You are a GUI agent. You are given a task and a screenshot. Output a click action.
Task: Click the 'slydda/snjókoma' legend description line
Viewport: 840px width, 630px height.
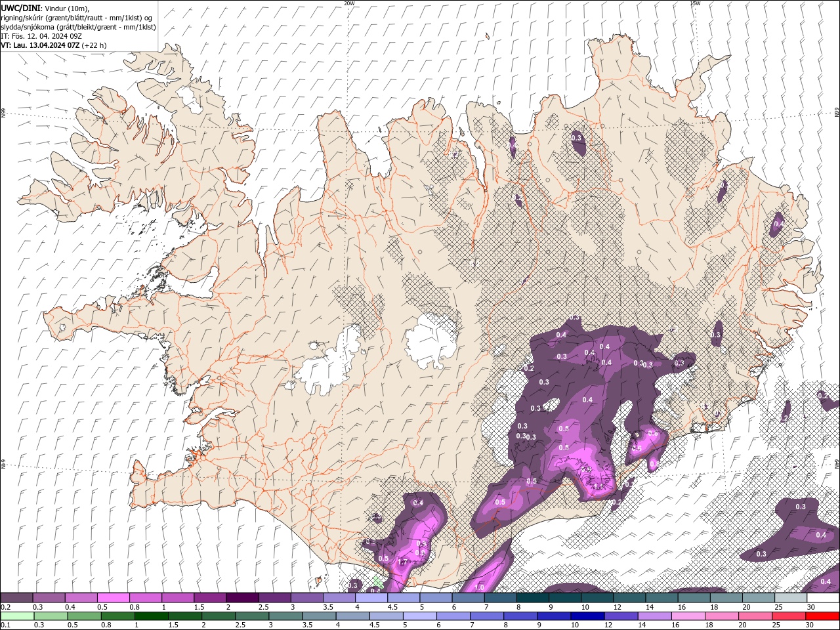(x=78, y=27)
